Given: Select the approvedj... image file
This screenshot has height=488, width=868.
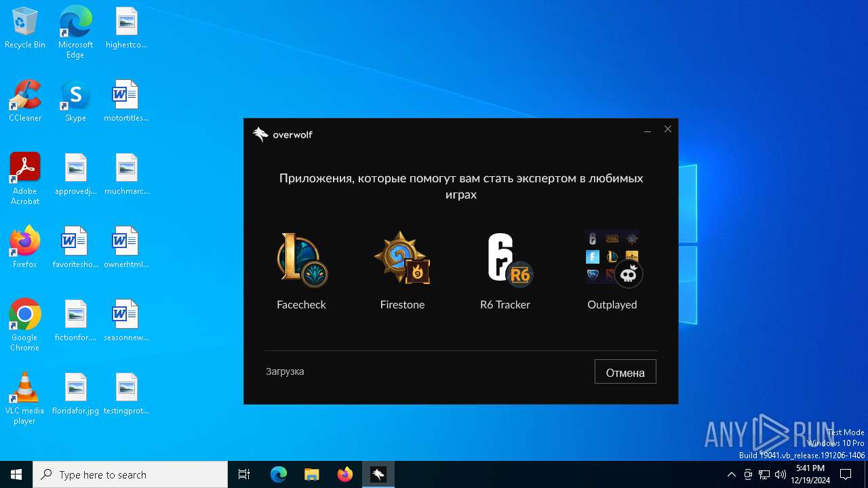Looking at the screenshot, I should point(75,174).
